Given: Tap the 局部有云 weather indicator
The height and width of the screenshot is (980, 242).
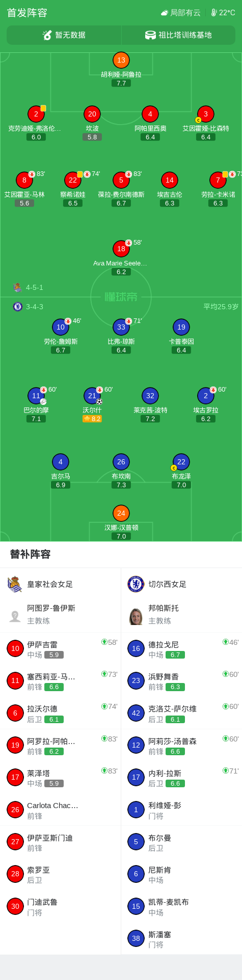Looking at the screenshot, I should [x=180, y=13].
